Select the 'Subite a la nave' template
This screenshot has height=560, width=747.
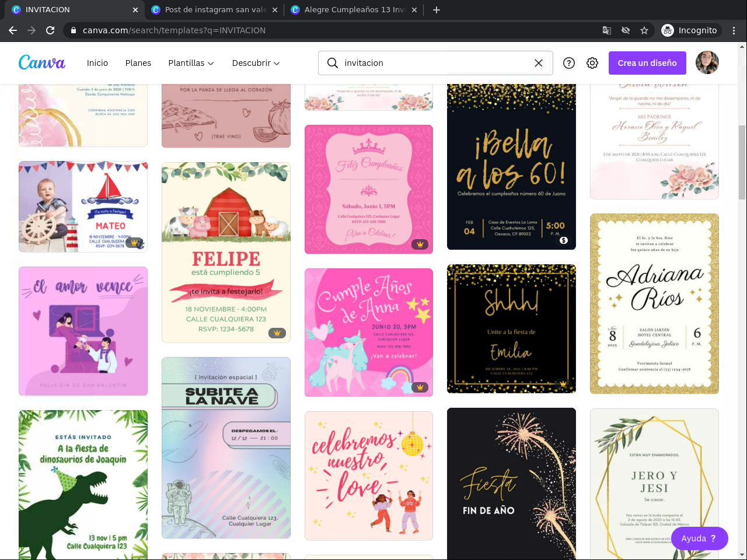click(x=226, y=448)
